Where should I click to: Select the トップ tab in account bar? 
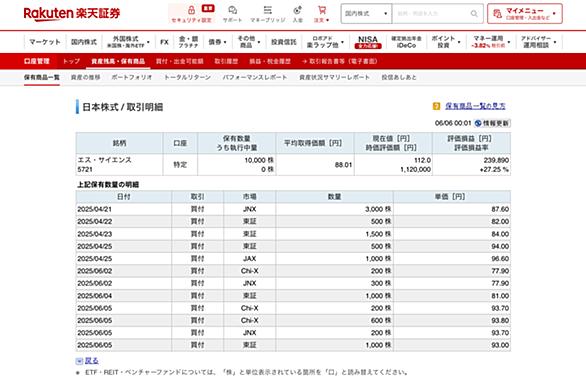tap(71, 61)
